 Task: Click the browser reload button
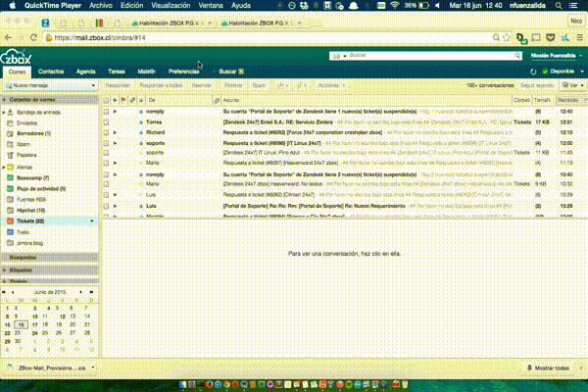click(x=33, y=37)
